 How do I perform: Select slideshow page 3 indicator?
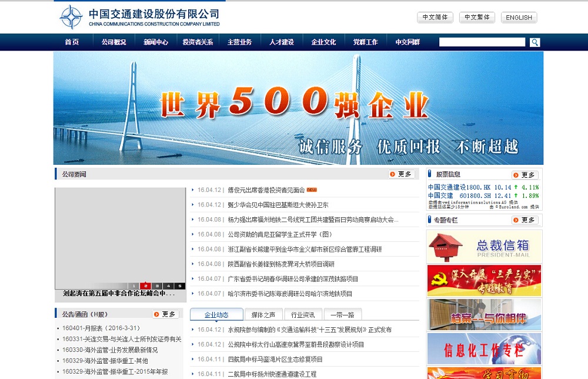[157, 286]
